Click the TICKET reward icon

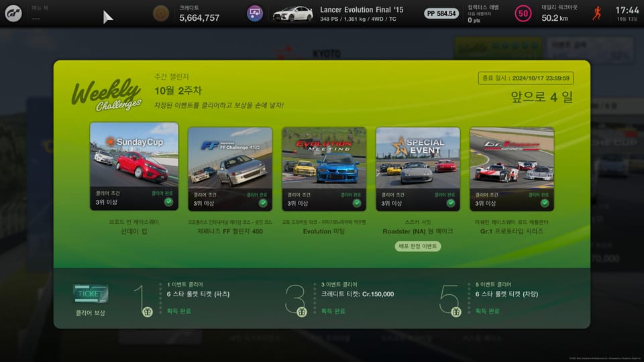click(91, 294)
